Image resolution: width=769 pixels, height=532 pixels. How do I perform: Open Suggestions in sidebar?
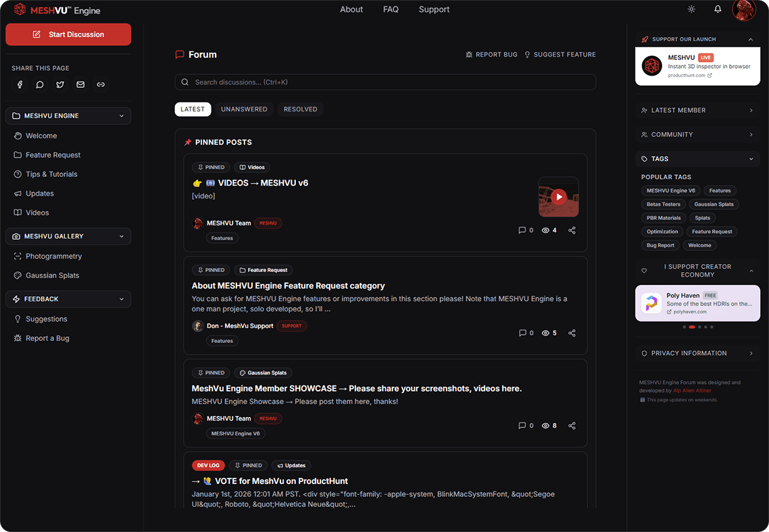(x=41, y=319)
